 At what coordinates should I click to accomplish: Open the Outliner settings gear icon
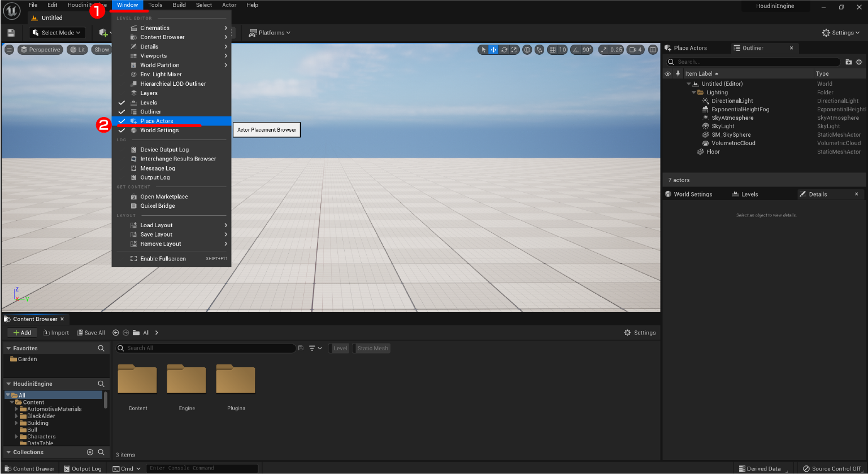pos(860,62)
